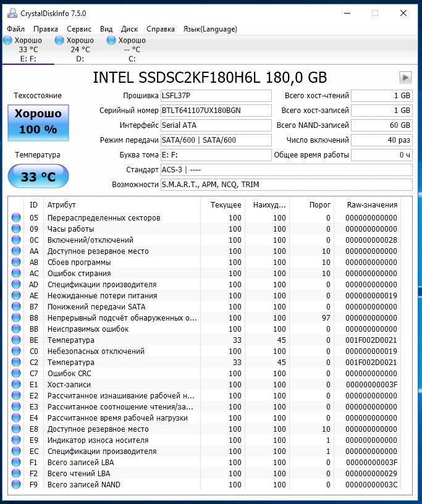Click status circle for attribute B7
The image size is (422, 504).
tap(16, 306)
